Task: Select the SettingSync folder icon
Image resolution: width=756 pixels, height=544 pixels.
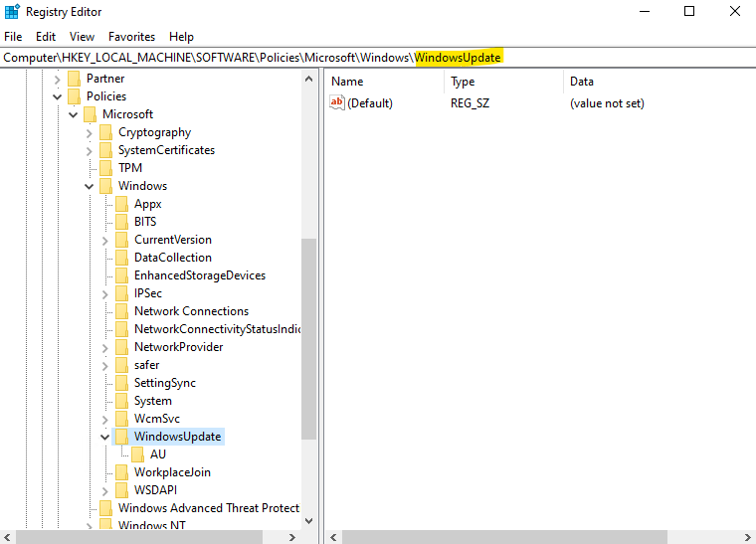Action: tap(121, 383)
